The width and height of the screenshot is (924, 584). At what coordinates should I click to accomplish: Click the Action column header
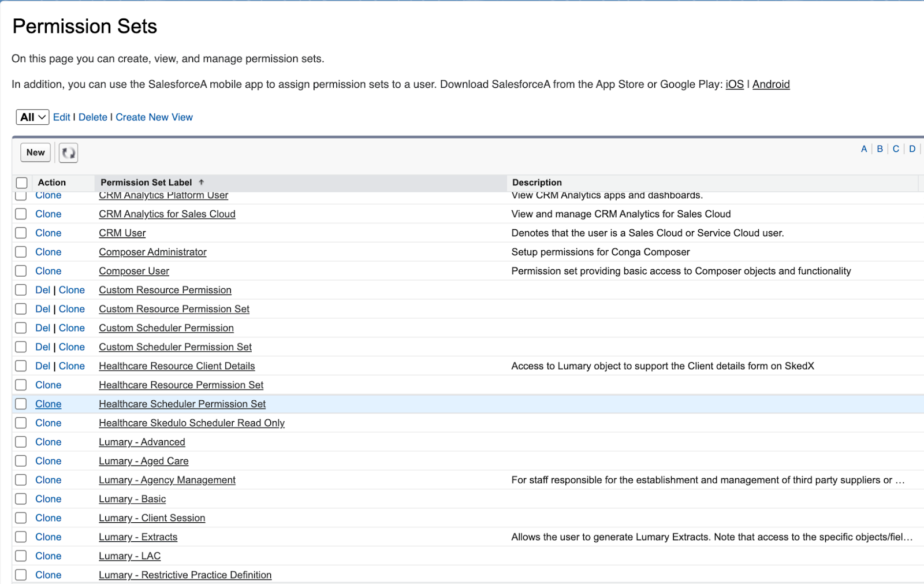pos(52,183)
